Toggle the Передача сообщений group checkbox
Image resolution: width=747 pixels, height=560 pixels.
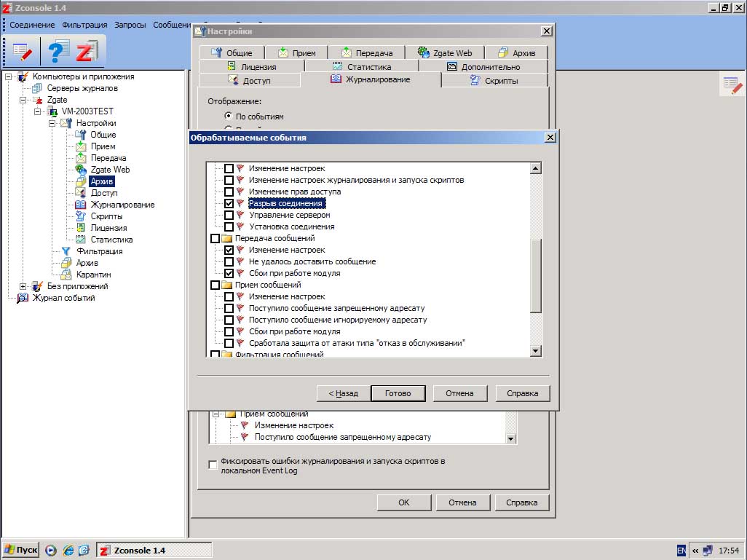click(x=215, y=238)
